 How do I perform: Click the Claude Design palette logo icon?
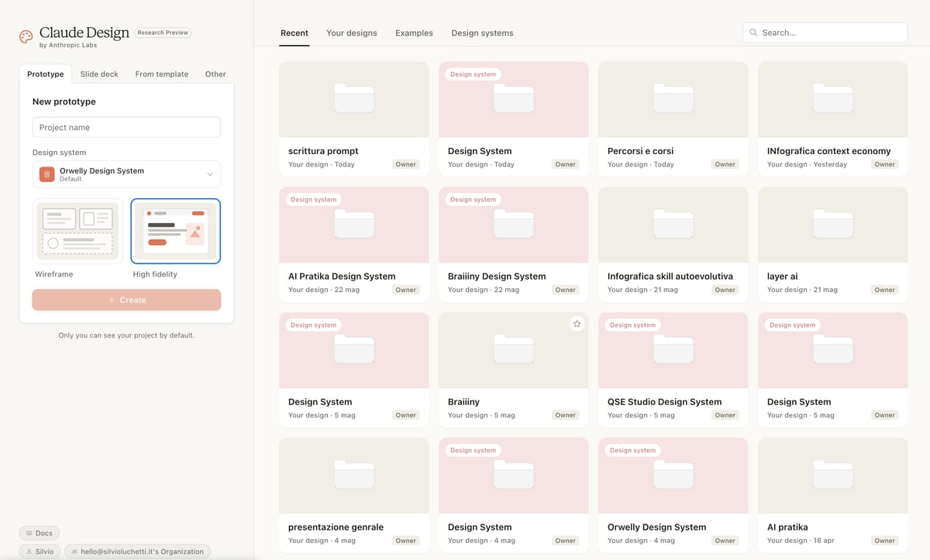tap(26, 36)
